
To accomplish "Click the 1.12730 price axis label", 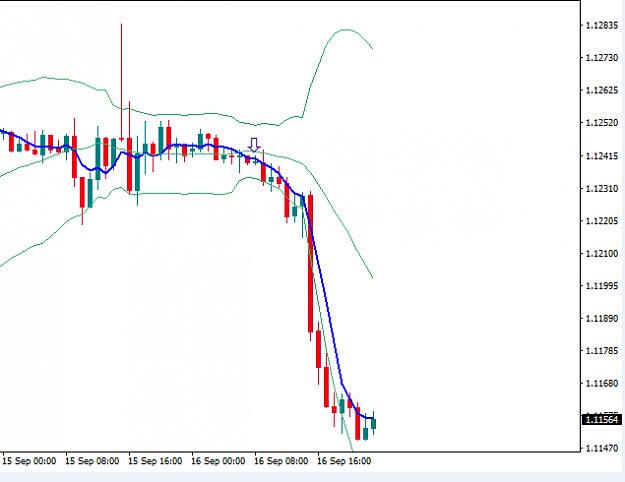I will [601, 58].
